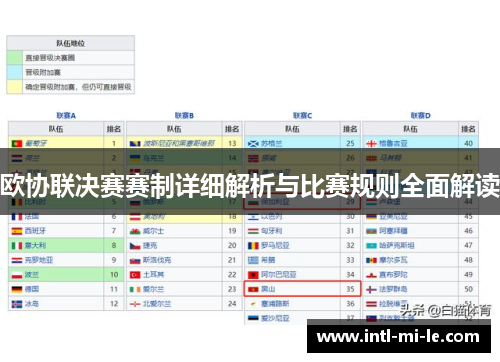Click the 确定晋级附加赛，但仍可直接晋级 legend text

click(x=78, y=87)
